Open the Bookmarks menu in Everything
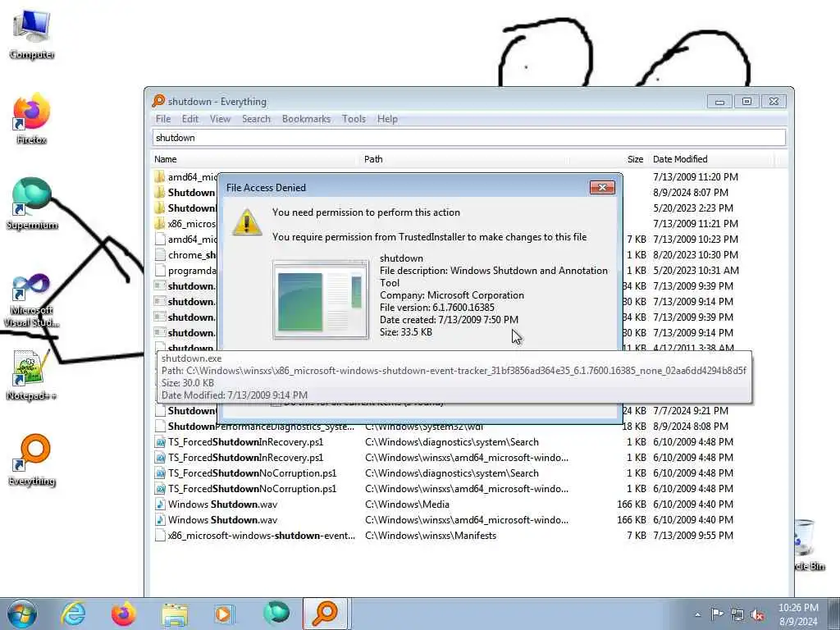The height and width of the screenshot is (630, 840). coord(306,119)
